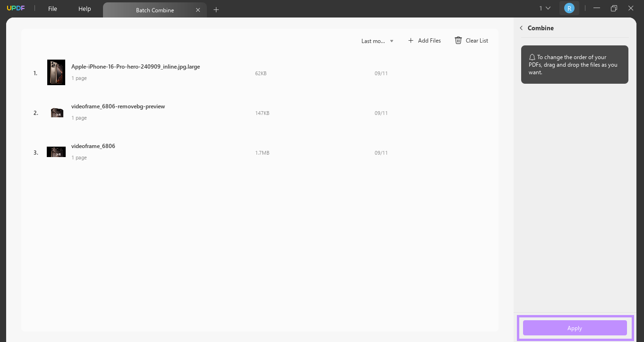The image size is (644, 342).
Task: Click the Apple-iPhone-16-Pro-hero thumbnail
Action: (56, 72)
